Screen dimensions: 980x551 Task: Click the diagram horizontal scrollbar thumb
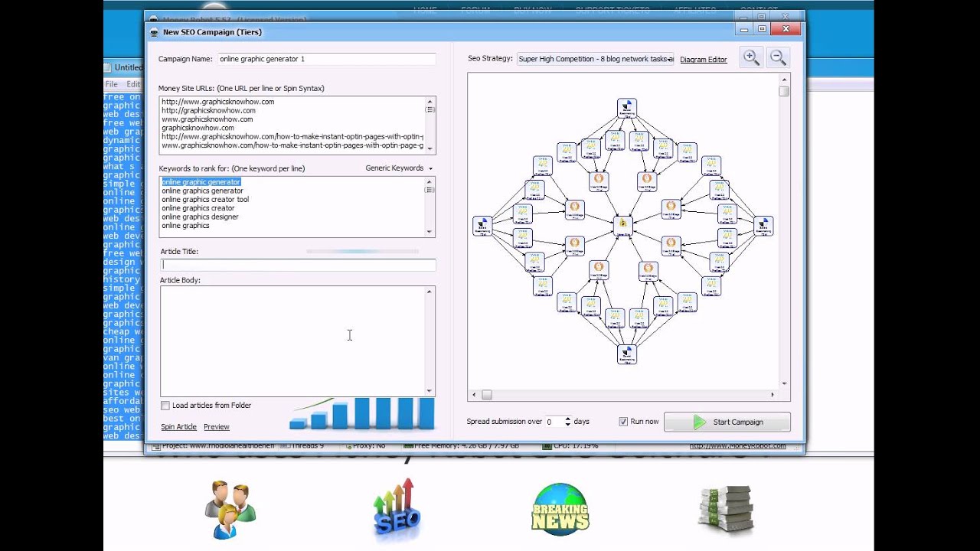(486, 395)
